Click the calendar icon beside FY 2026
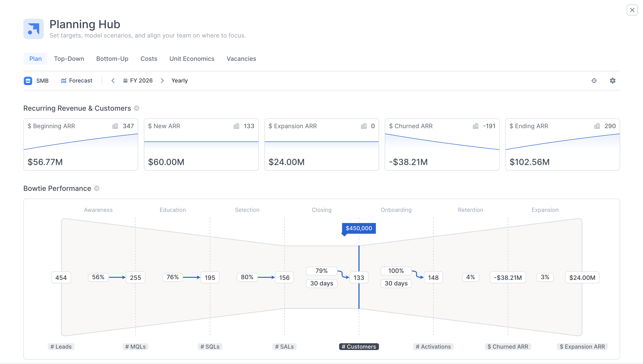Image resolution: width=643 pixels, height=364 pixels. point(125,80)
